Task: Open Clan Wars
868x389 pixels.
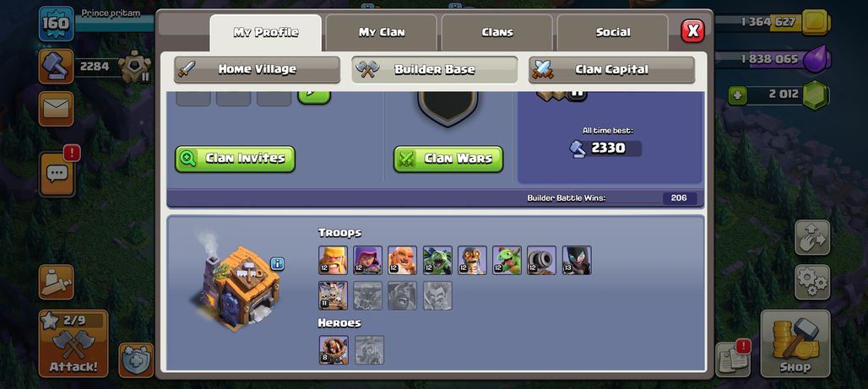Action: tap(448, 159)
